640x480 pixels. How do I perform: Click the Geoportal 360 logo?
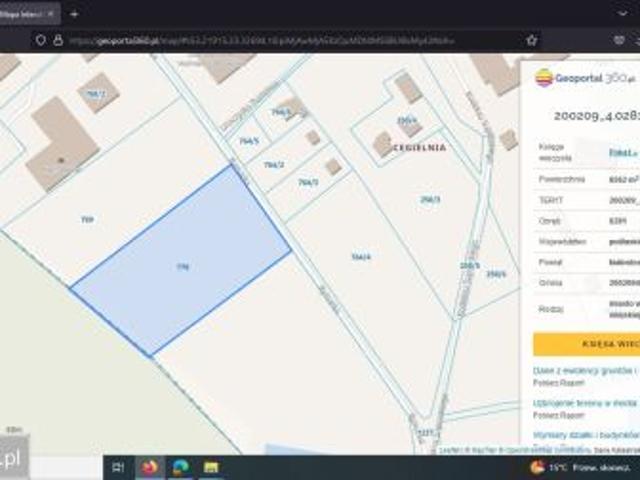point(585,78)
